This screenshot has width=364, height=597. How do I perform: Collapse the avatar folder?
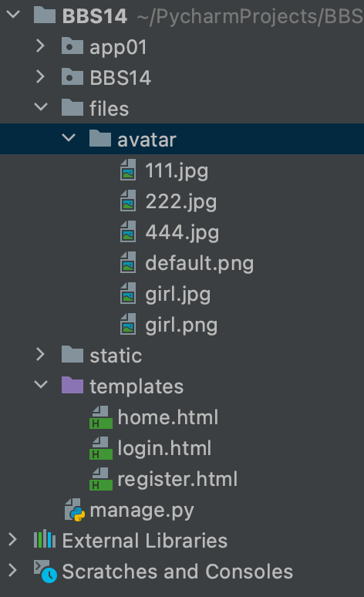(x=69, y=137)
